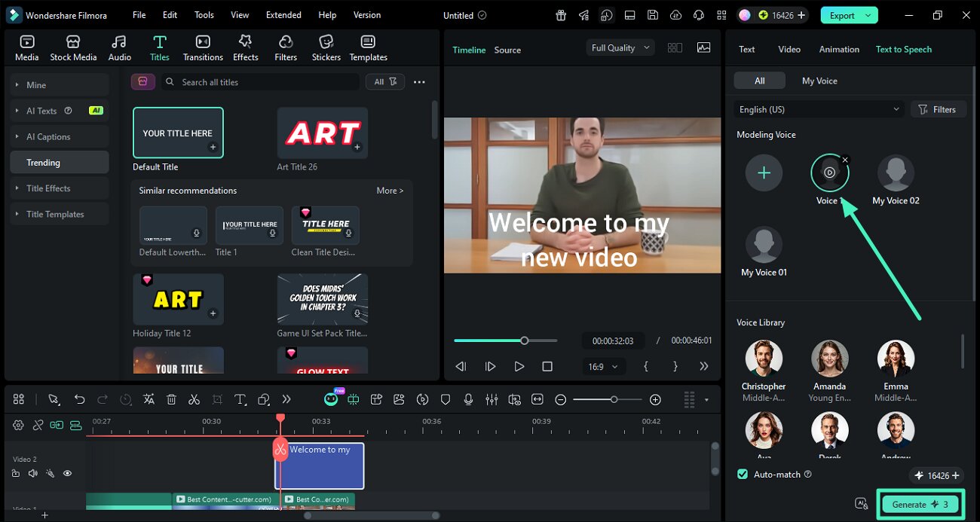Open Full Quality dropdown
Image resolution: width=980 pixels, height=522 pixels.
click(620, 47)
